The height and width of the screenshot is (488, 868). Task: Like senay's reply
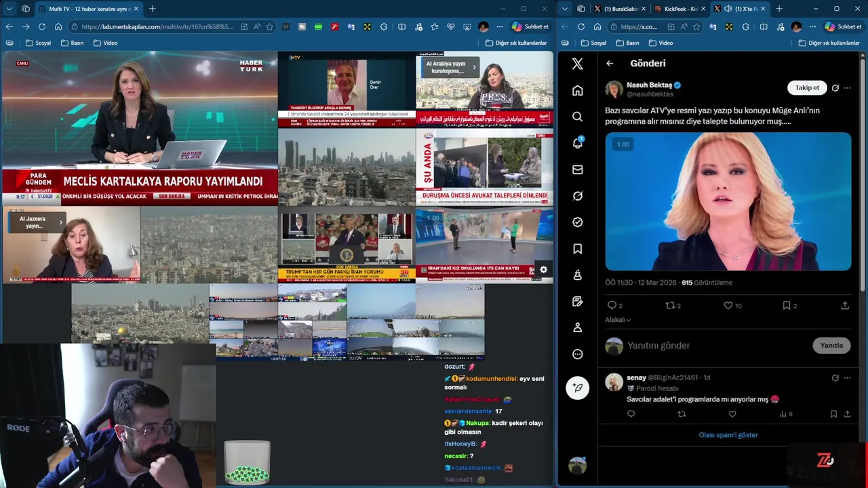pyautogui.click(x=732, y=414)
